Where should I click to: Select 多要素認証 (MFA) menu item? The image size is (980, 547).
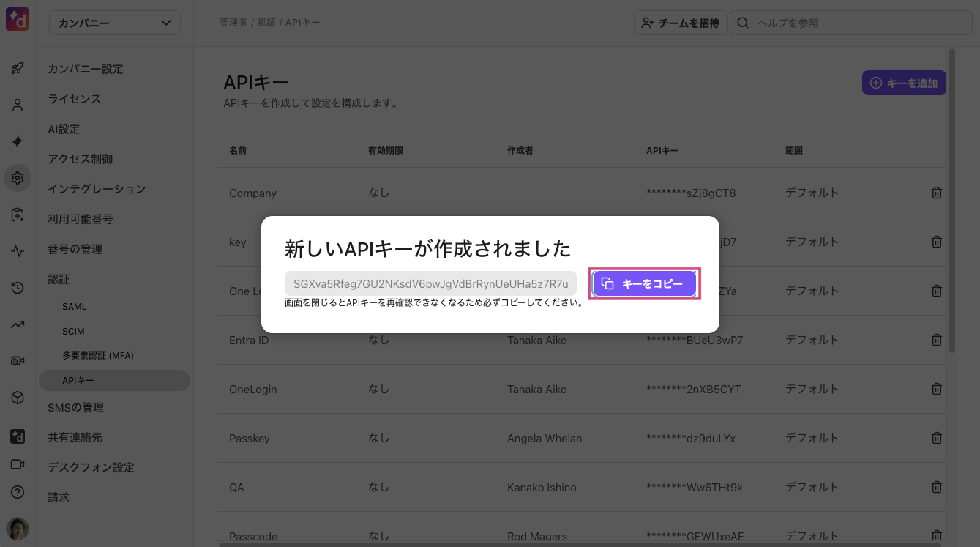pyautogui.click(x=97, y=356)
